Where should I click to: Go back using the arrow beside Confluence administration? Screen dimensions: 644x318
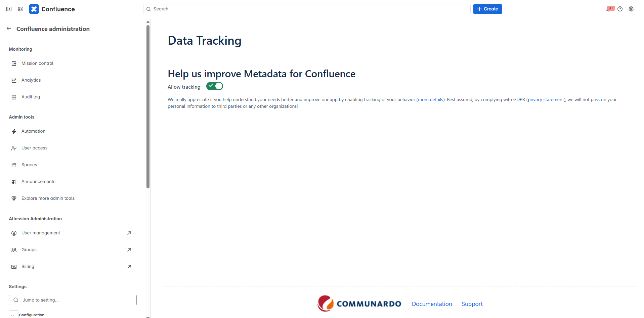9,29
